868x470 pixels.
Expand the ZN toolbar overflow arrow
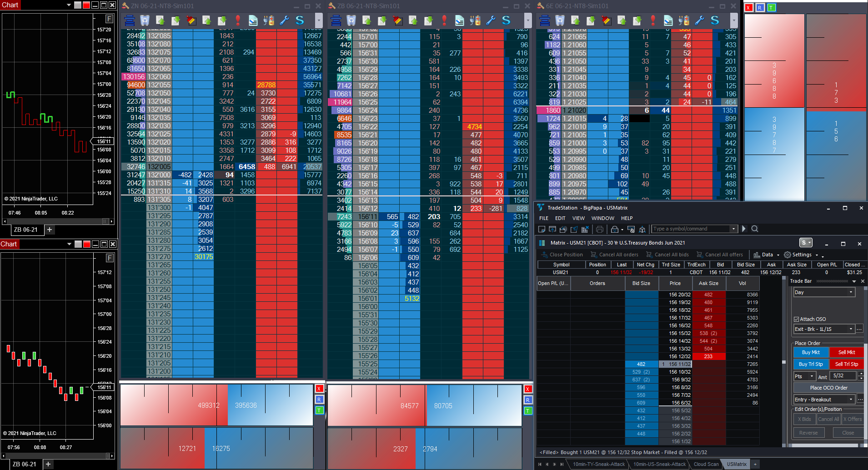(319, 20)
